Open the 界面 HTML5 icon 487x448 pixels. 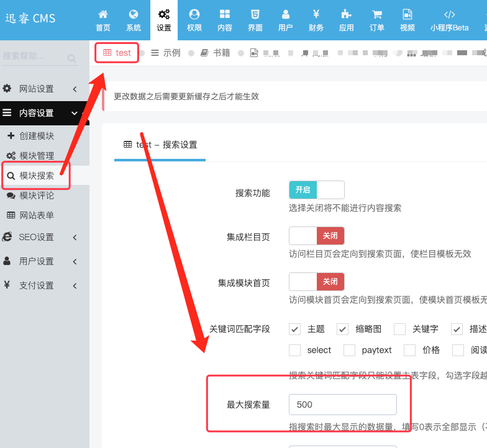[255, 14]
